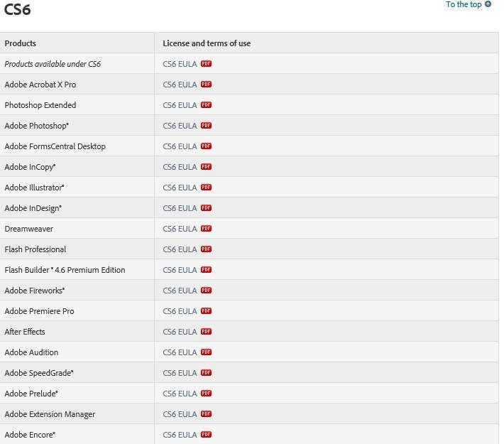Click the PDF icon in the Adobe Prelude row

206,393
